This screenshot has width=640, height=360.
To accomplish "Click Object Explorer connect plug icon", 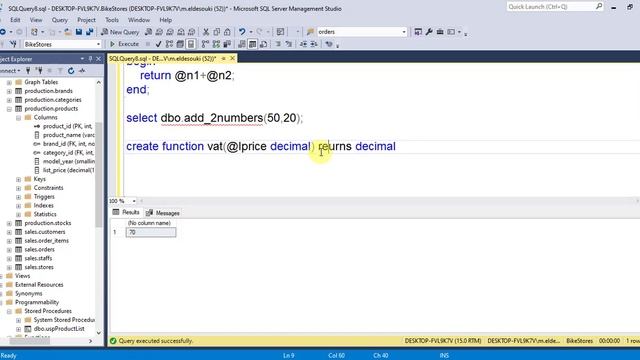I will point(28,71).
